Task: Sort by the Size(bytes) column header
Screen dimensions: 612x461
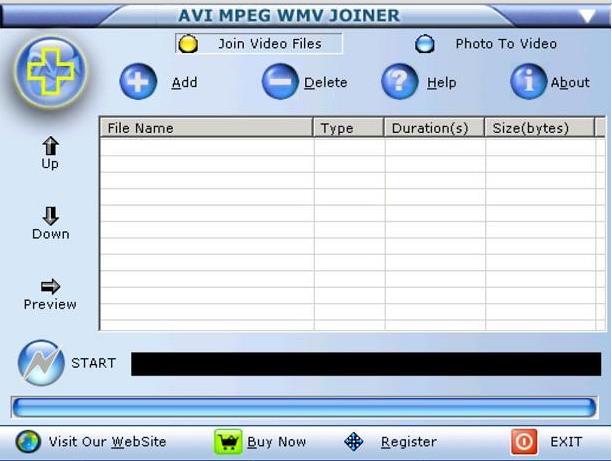Action: [539, 128]
